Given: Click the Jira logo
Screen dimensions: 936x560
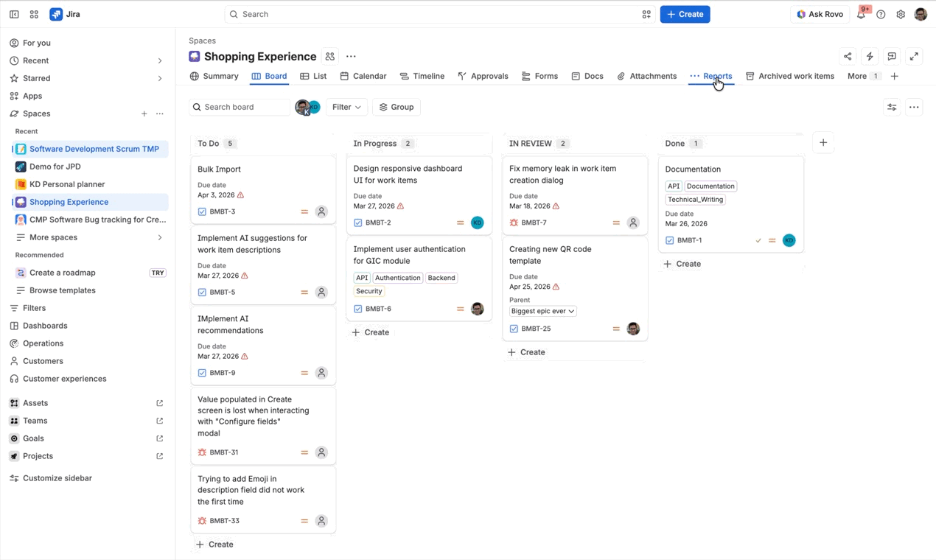Looking at the screenshot, I should click(65, 14).
